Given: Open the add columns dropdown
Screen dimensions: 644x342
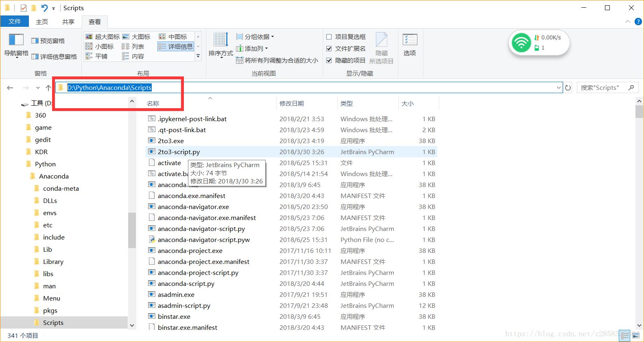Looking at the screenshot, I should 252,48.
